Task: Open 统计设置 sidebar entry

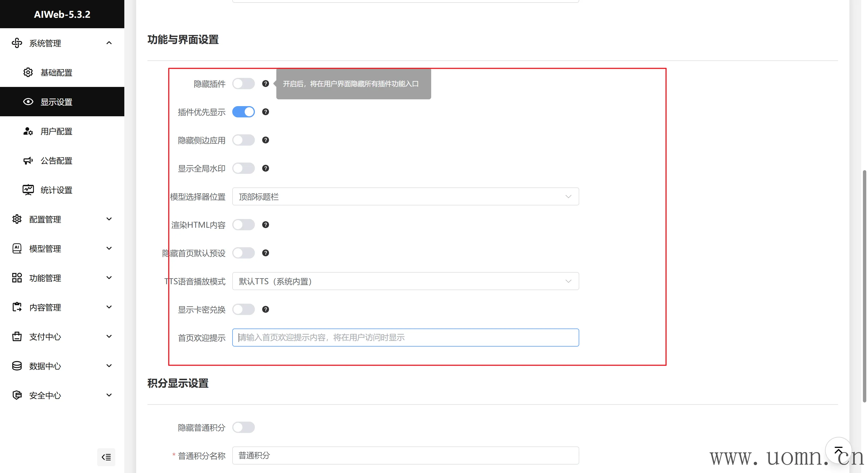Action: point(56,190)
